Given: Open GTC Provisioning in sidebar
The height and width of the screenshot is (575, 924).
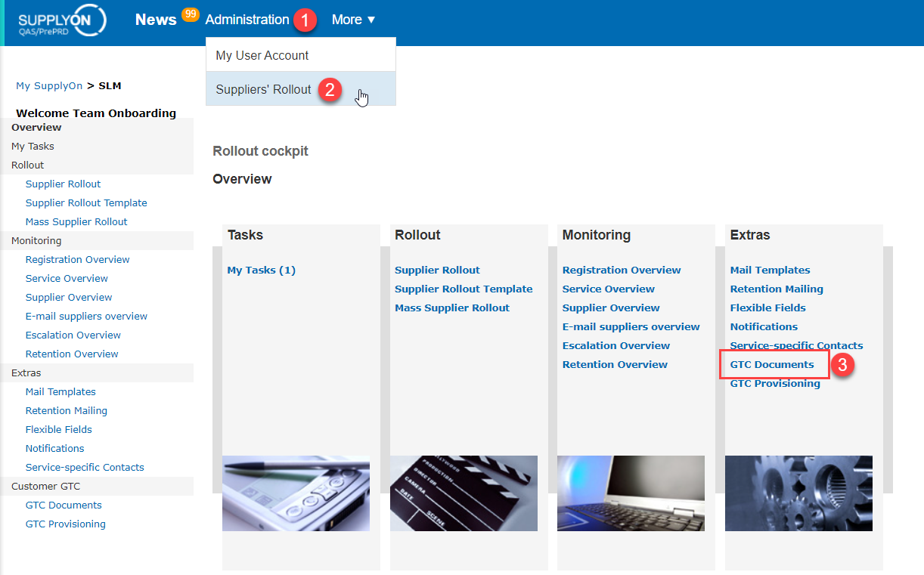Looking at the screenshot, I should coord(66,524).
